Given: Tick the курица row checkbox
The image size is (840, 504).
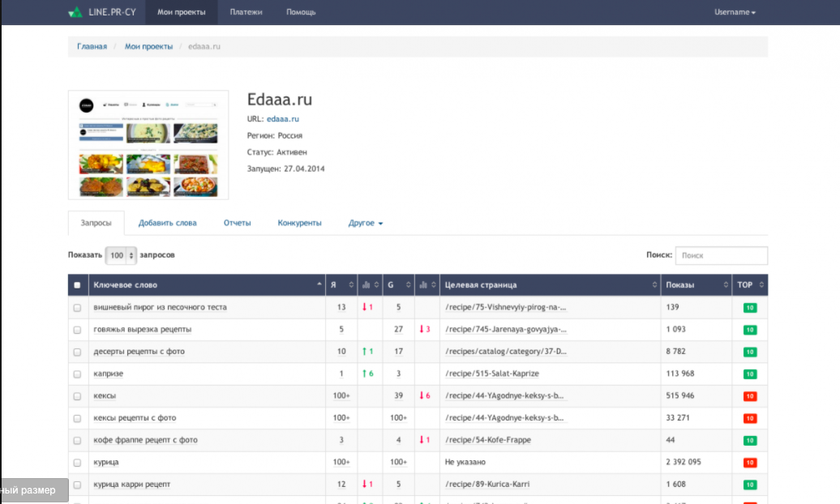Looking at the screenshot, I should coord(77,462).
